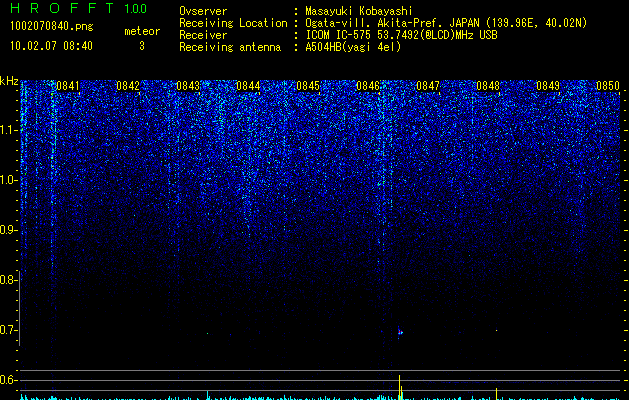
Task: Click the yellow echo dot near 0.7 kHz at 0848
Action: [x=497, y=330]
